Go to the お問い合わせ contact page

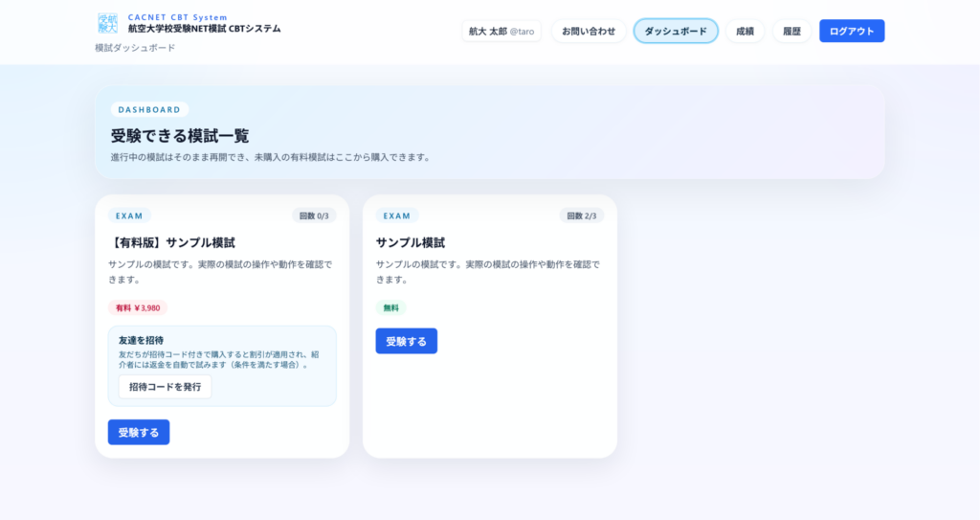pyautogui.click(x=589, y=32)
